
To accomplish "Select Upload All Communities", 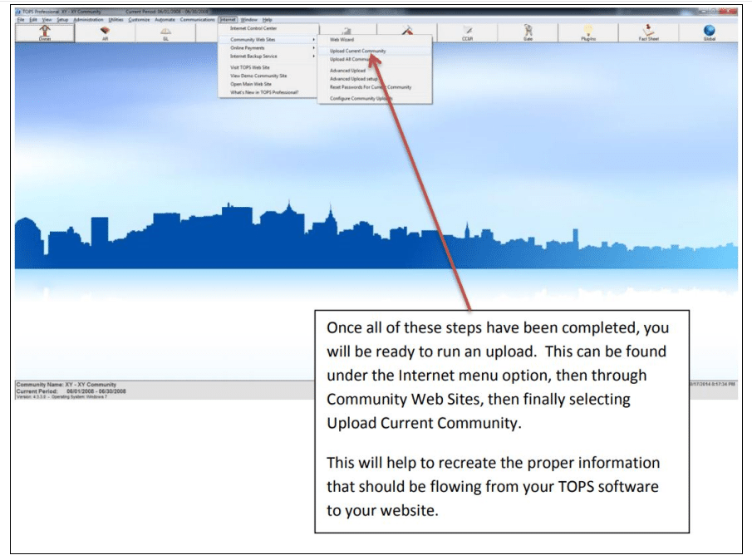I will point(375,59).
